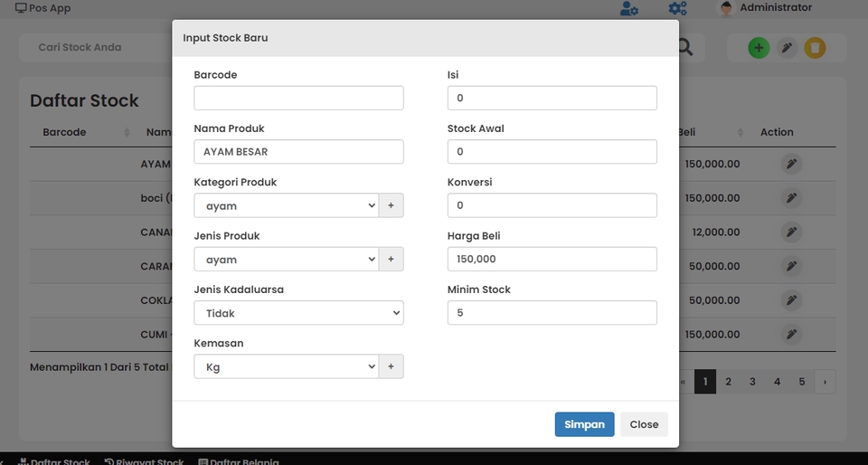Click the previous page double arrow
This screenshot has height=465, width=868.
684,382
